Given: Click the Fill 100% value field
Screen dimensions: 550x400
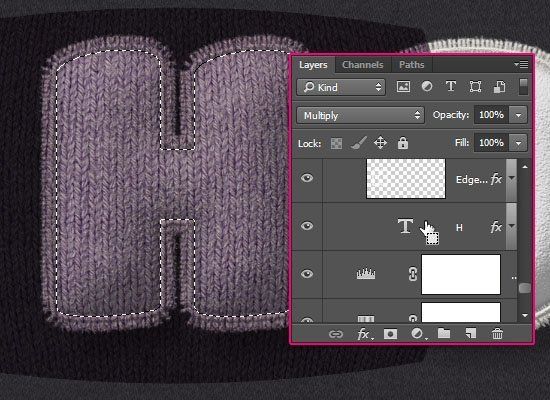Looking at the screenshot, I should (x=491, y=143).
